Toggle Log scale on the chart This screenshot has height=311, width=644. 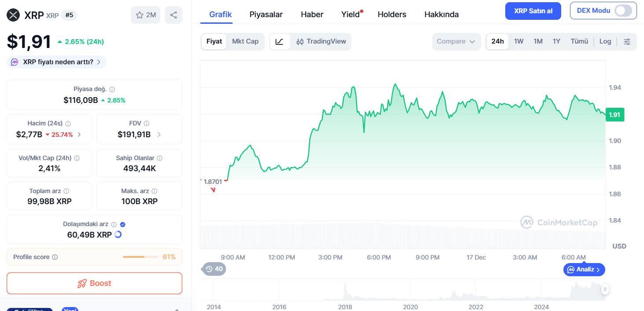605,41
